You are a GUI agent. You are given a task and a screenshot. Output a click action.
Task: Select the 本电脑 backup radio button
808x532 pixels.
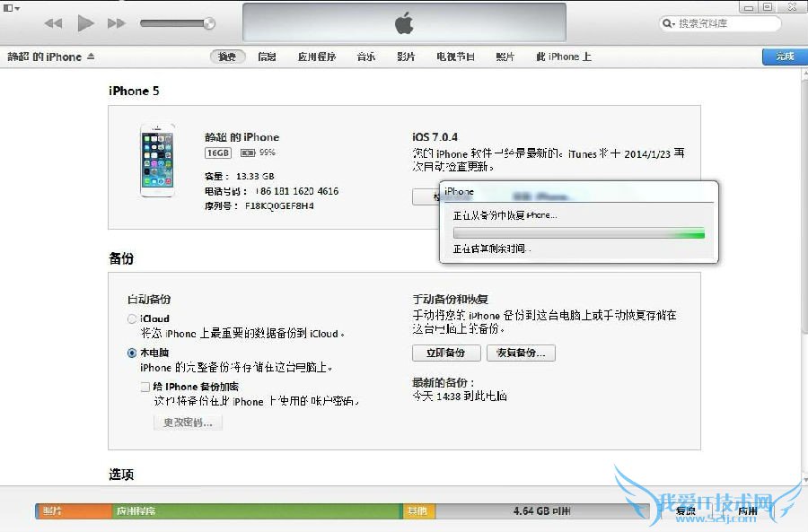tap(132, 353)
